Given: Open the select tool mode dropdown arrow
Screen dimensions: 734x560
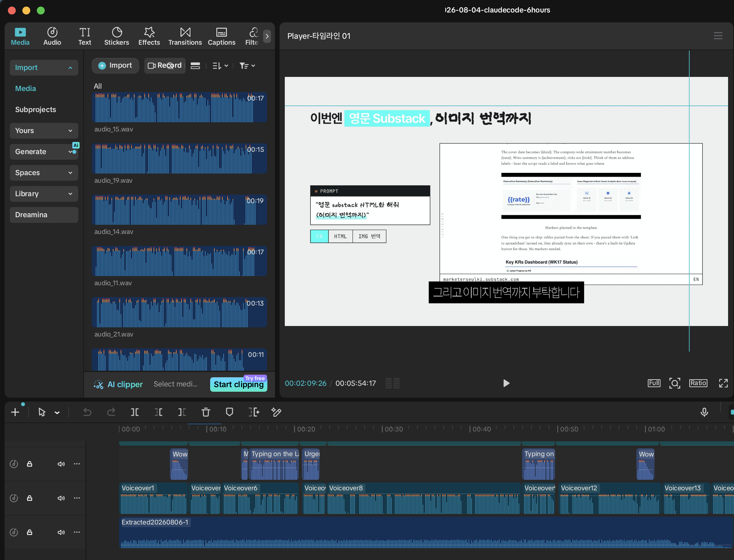Looking at the screenshot, I should (x=57, y=413).
